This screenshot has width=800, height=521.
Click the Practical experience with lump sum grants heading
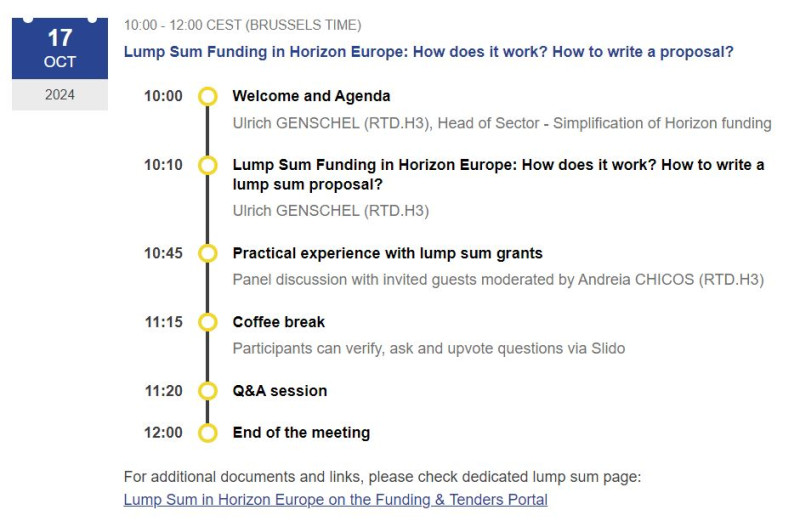click(x=387, y=253)
